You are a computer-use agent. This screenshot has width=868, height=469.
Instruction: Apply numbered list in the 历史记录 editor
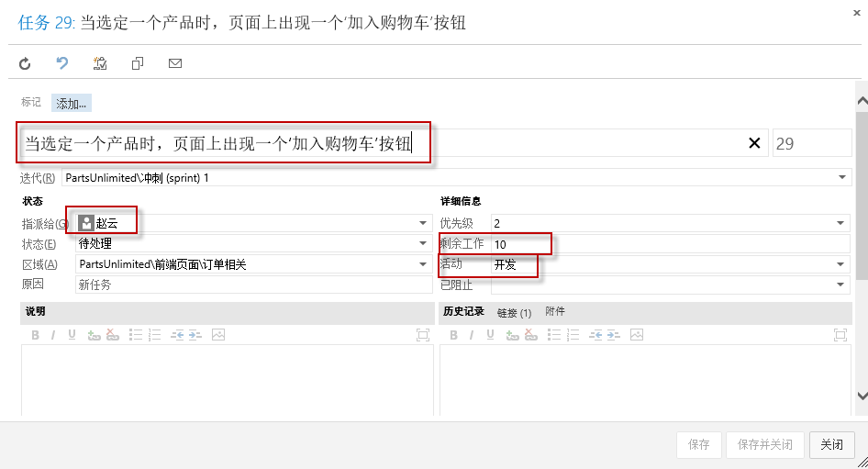[573, 335]
